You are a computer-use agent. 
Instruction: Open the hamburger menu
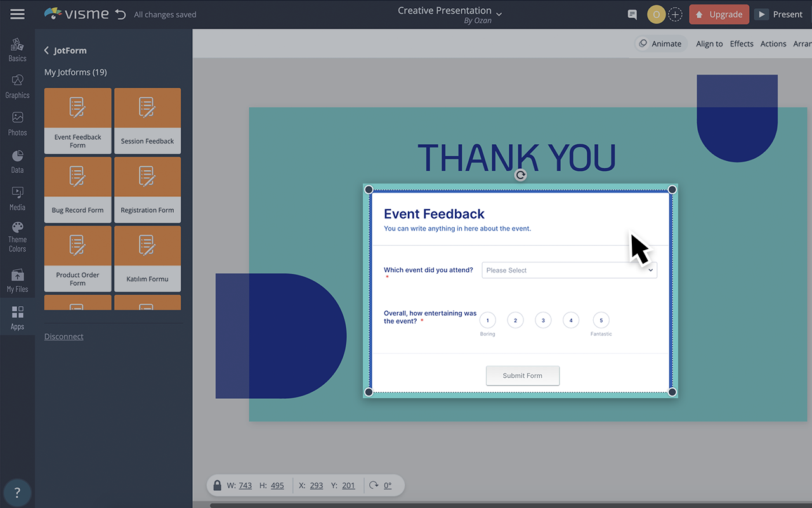pyautogui.click(x=17, y=14)
